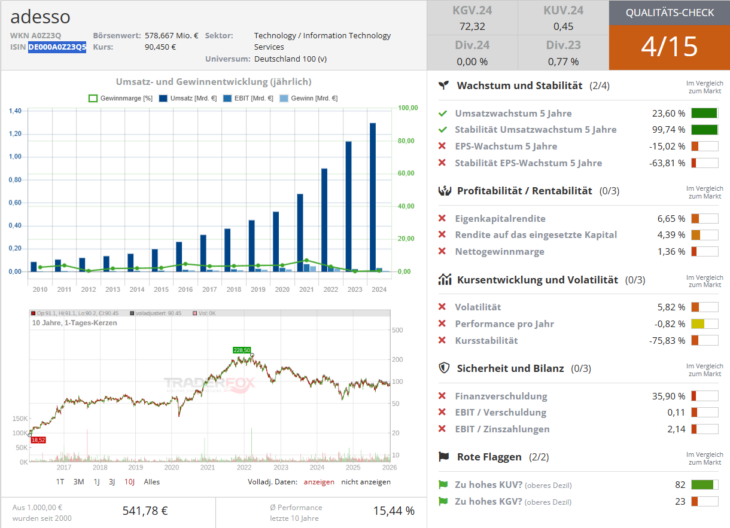Select the 1T chart timeframe
This screenshot has height=528, width=730.
(x=61, y=481)
